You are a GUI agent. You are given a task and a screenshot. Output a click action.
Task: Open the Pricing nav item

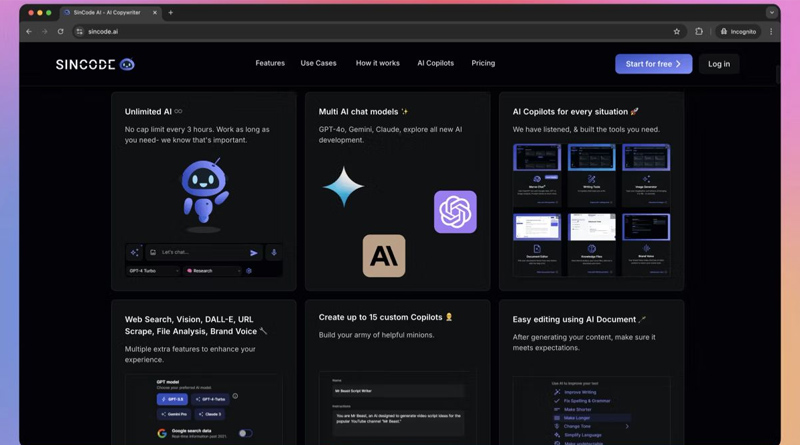[483, 63]
